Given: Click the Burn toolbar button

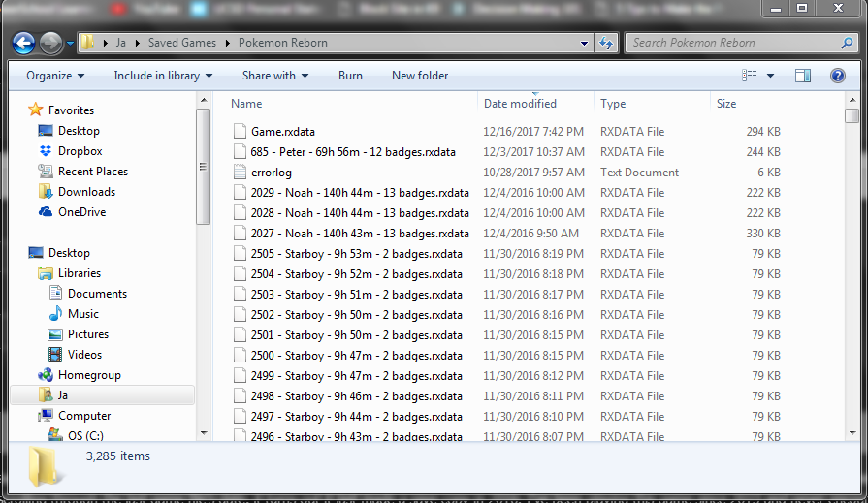Looking at the screenshot, I should 350,76.
